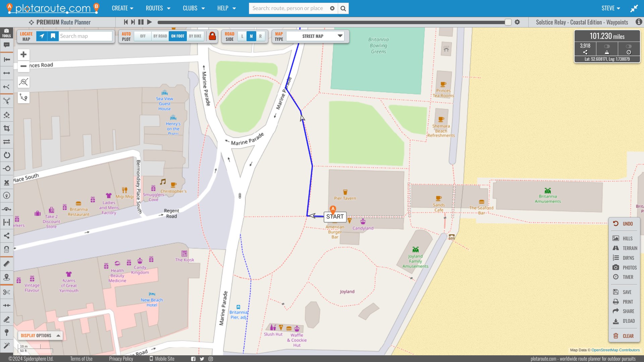Open Privacy Policy link

(x=121, y=359)
